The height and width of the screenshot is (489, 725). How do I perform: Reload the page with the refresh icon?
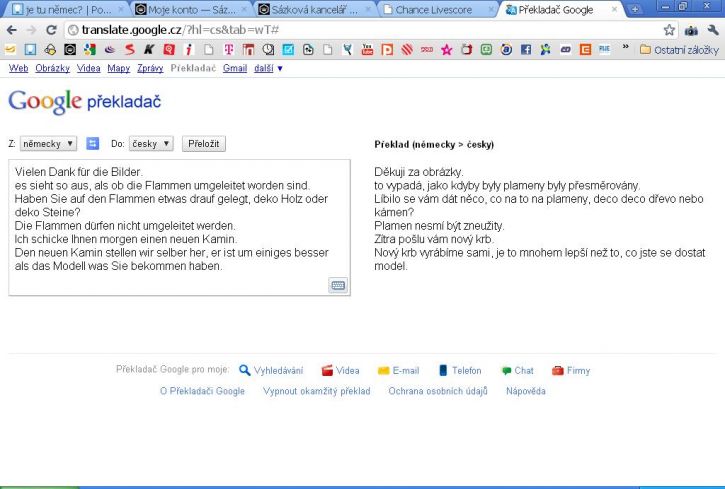coord(51,30)
